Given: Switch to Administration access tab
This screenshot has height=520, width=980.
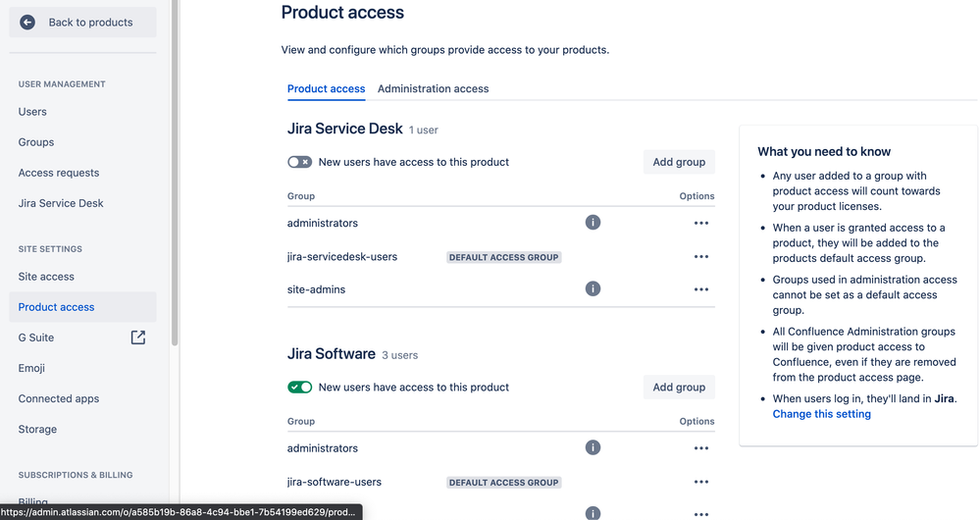Looking at the screenshot, I should click(434, 88).
